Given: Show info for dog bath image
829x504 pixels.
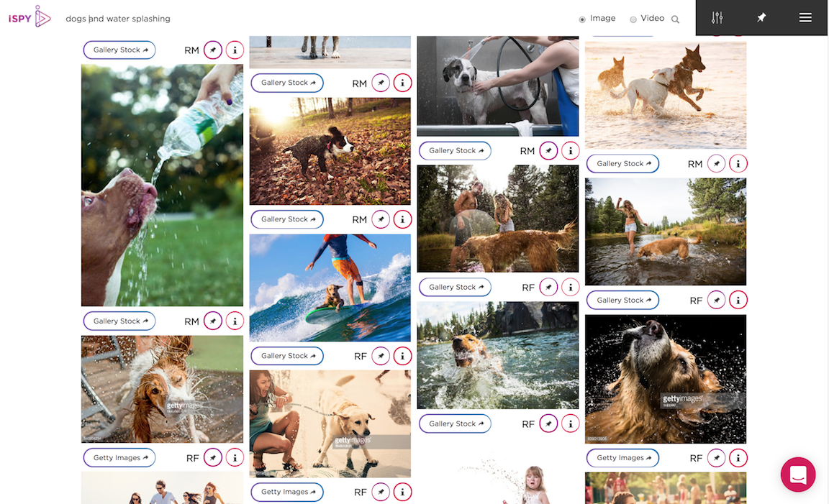Looking at the screenshot, I should 570,150.
